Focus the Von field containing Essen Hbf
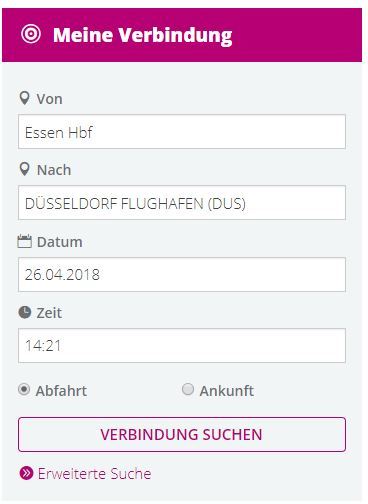The width and height of the screenshot is (368, 504). (182, 132)
